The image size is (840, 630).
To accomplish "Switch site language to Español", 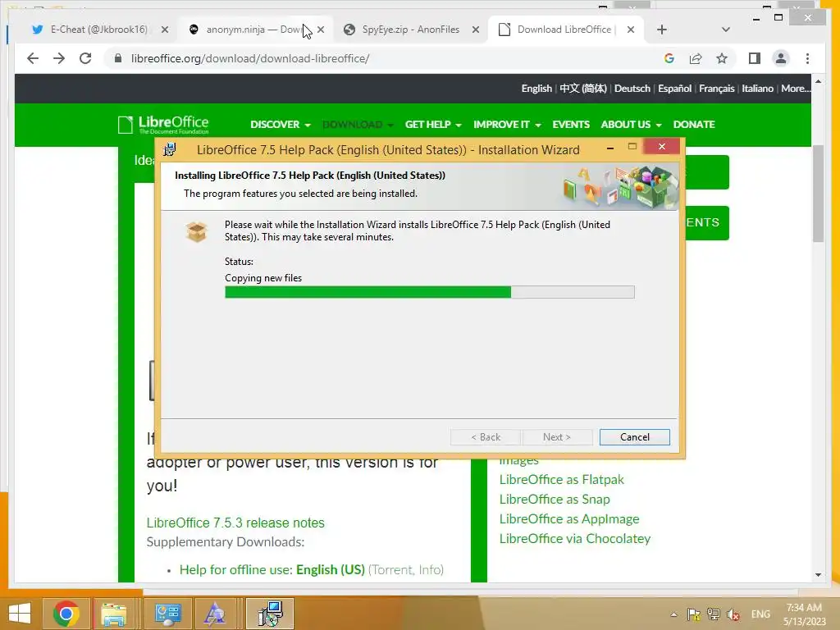I will click(674, 89).
